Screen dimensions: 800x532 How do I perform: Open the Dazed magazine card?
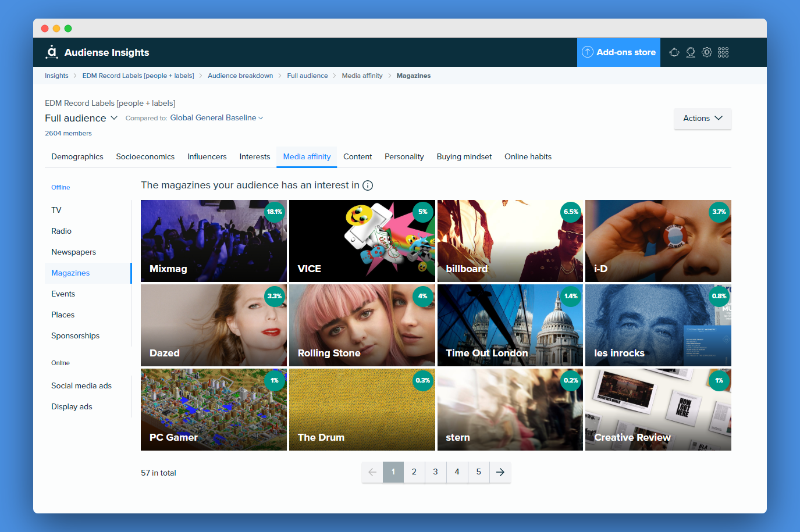pyautogui.click(x=214, y=325)
